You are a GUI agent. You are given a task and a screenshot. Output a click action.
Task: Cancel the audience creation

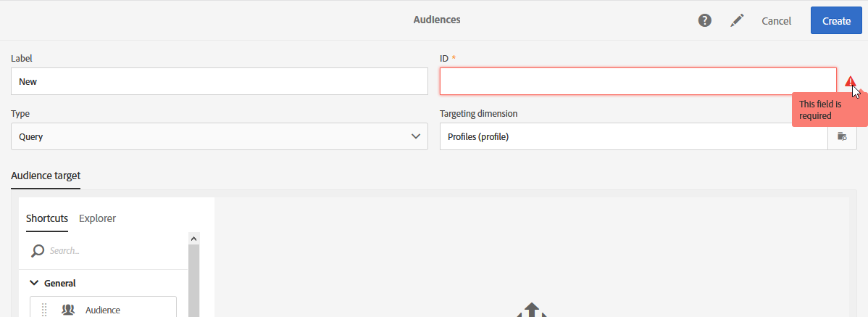[776, 21]
